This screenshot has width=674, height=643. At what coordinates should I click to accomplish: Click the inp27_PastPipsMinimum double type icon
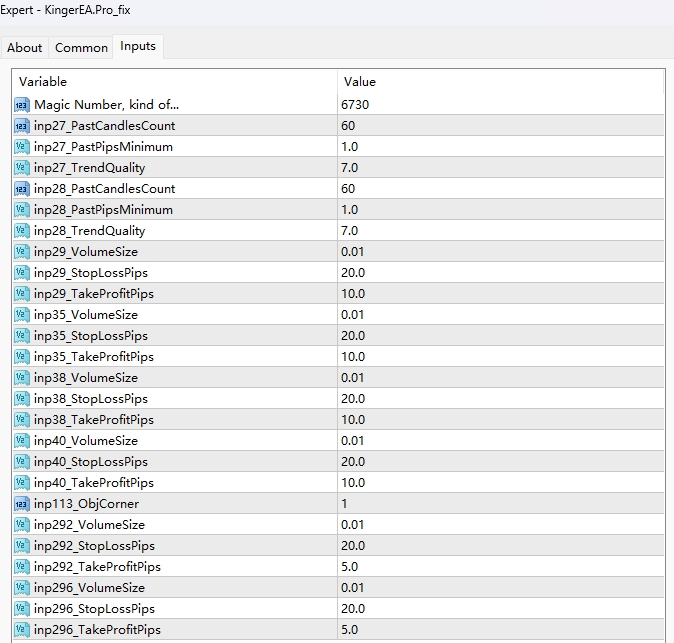[x=22, y=147]
